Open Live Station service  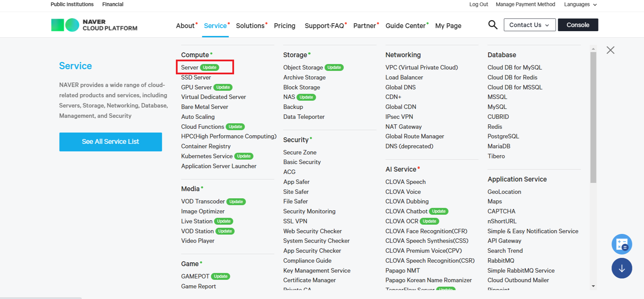coord(197,221)
